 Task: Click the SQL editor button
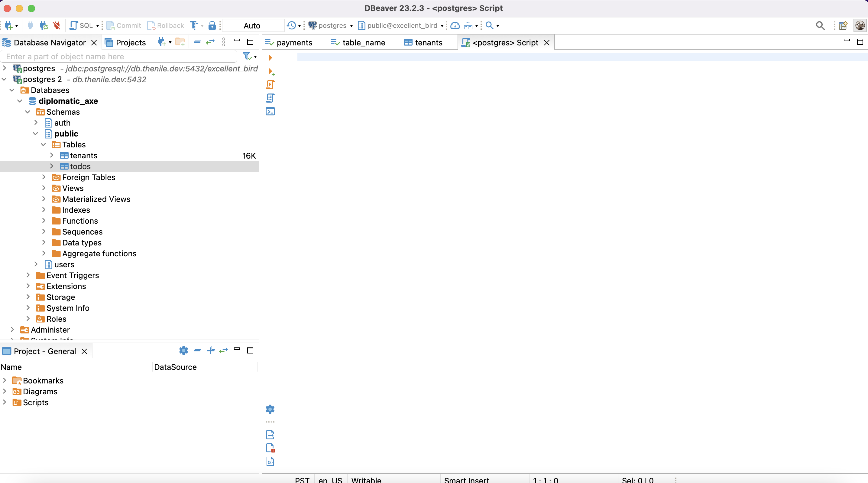tap(81, 26)
